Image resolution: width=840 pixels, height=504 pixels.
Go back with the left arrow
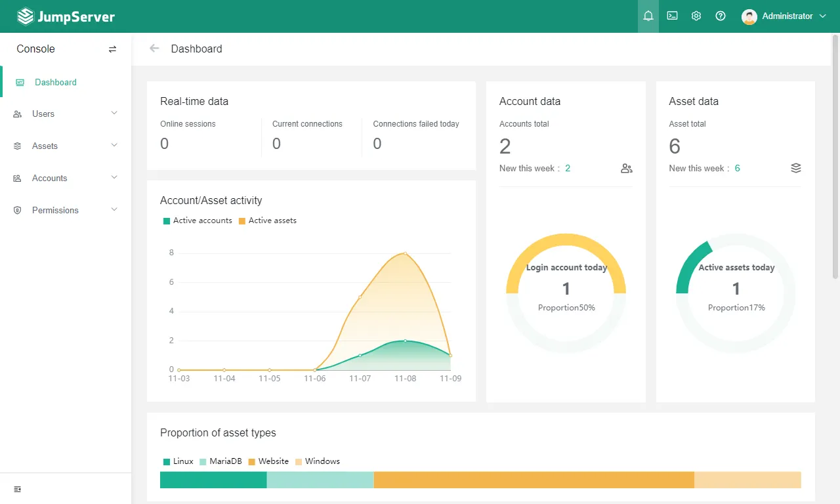[154, 48]
